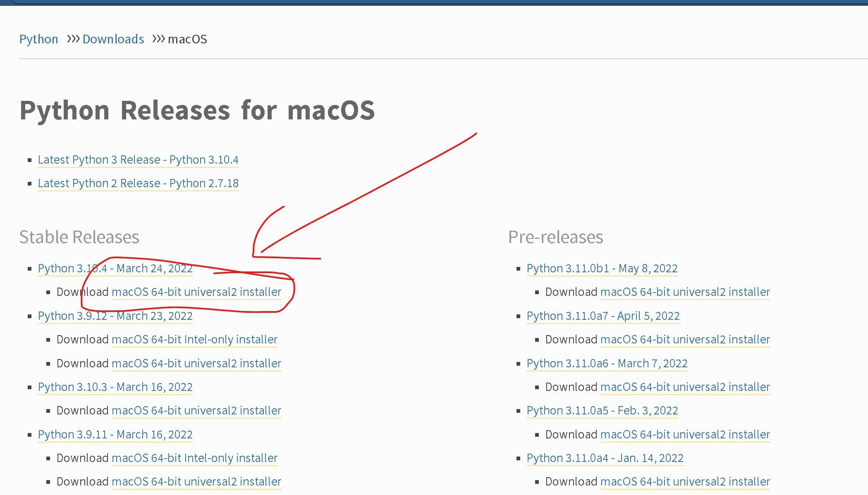Open Python 3.11.0a7 - April 5, 2022 pre-release
The height and width of the screenshot is (495, 868).
pyautogui.click(x=603, y=316)
